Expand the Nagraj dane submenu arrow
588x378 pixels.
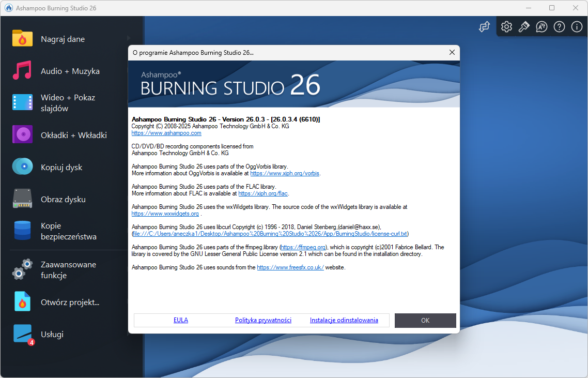pos(129,38)
